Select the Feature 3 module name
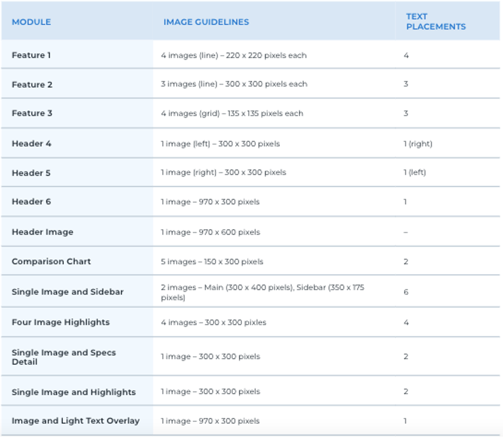 coord(32,113)
